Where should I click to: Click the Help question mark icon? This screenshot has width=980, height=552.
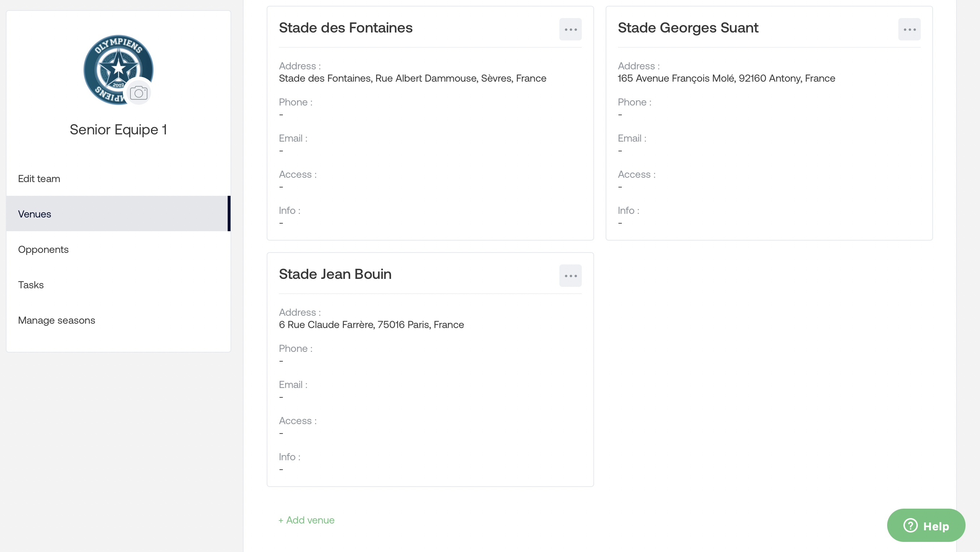[910, 526]
